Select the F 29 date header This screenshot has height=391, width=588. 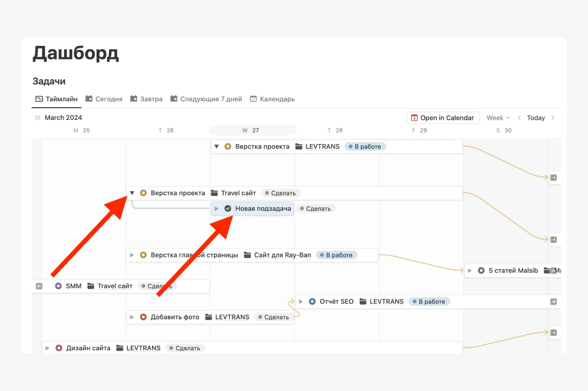[x=419, y=130]
